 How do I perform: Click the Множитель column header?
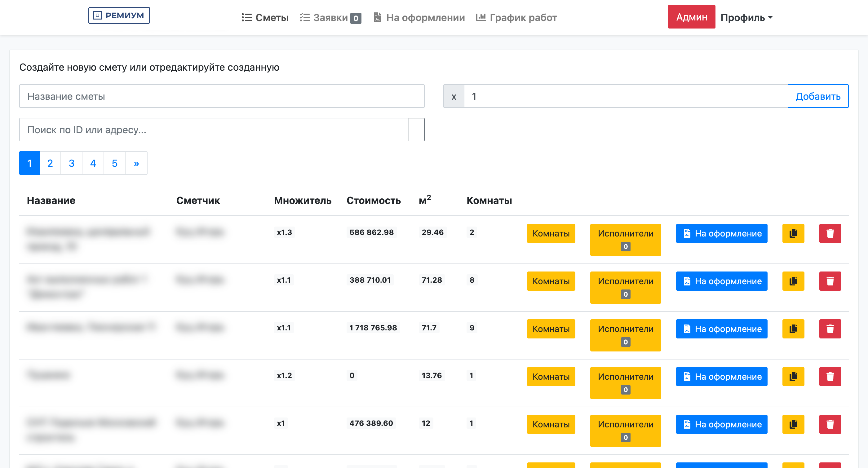(x=303, y=201)
